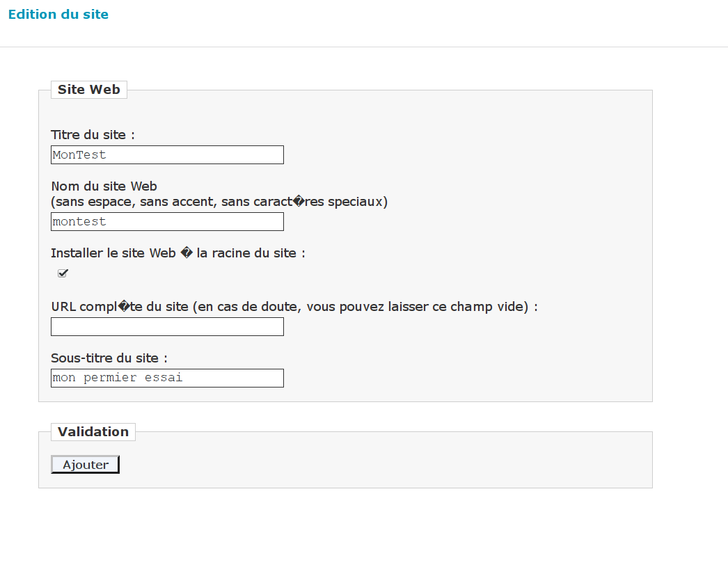Focus the Sous-titre du site input field
This screenshot has width=728, height=583.
[167, 378]
